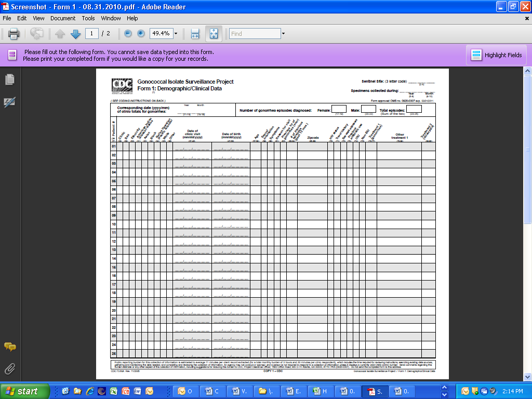Open the zoom percentage dropdown arrow
Viewport: 532px width, 399px height.
coord(176,34)
